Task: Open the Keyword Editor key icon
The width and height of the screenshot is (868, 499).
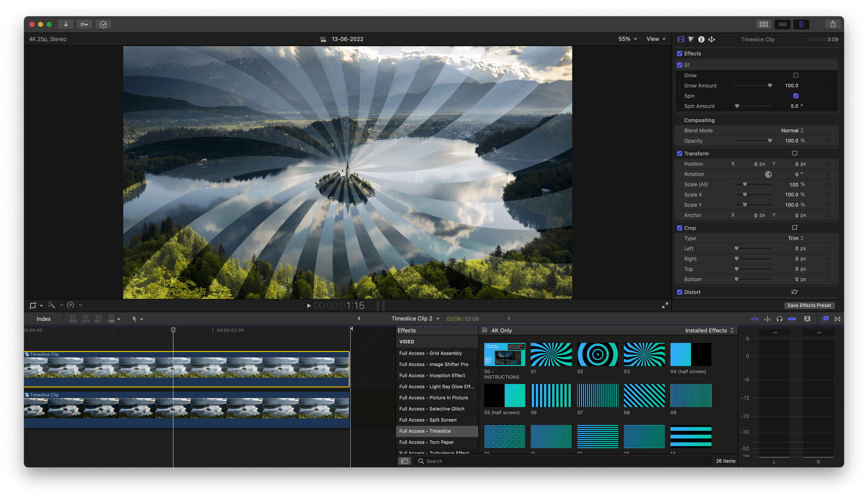Action: (x=85, y=24)
